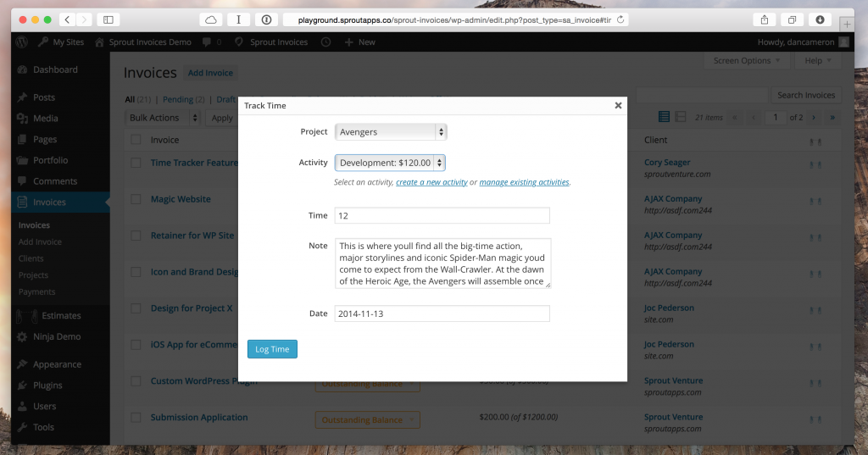868x455 pixels.
Task: Click the Apply bulk action button
Action: [x=222, y=118]
